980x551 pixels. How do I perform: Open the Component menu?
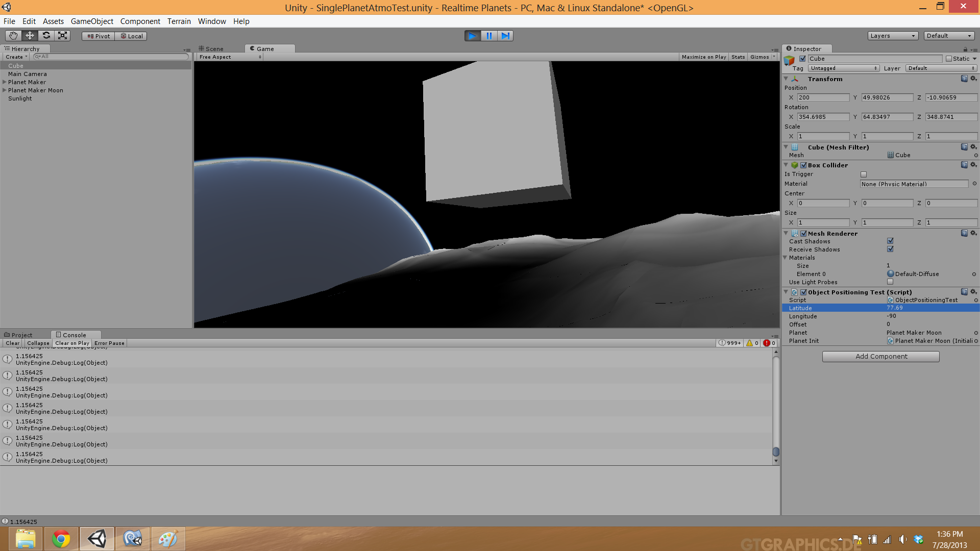(140, 21)
